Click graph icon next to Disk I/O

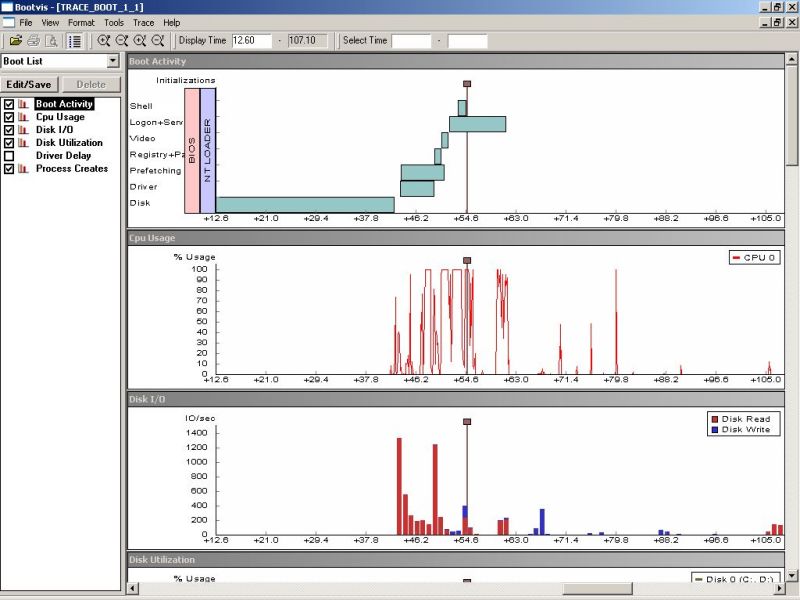click(23, 130)
